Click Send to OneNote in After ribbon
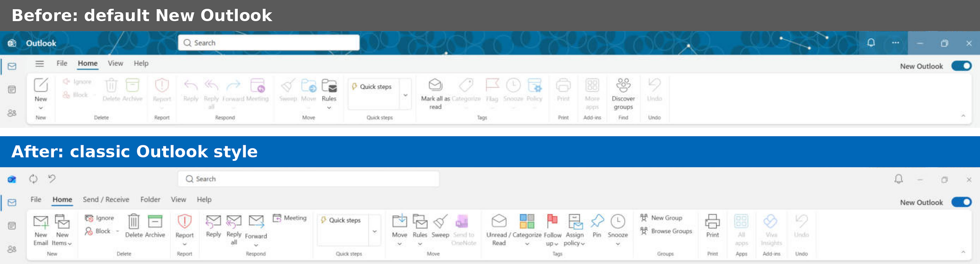Screen dimensions: 980x264 [x=463, y=230]
